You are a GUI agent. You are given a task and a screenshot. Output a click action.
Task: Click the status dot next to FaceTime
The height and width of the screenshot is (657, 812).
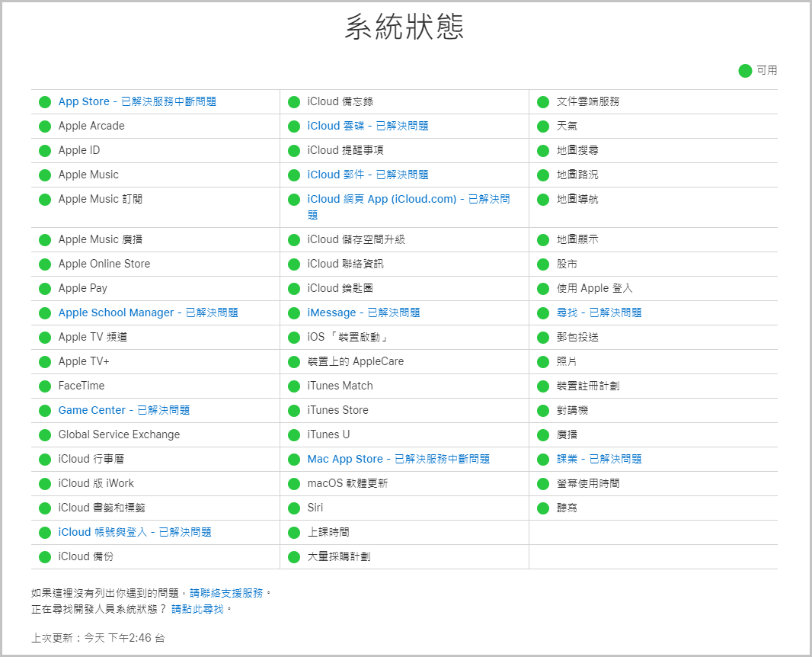pos(45,386)
